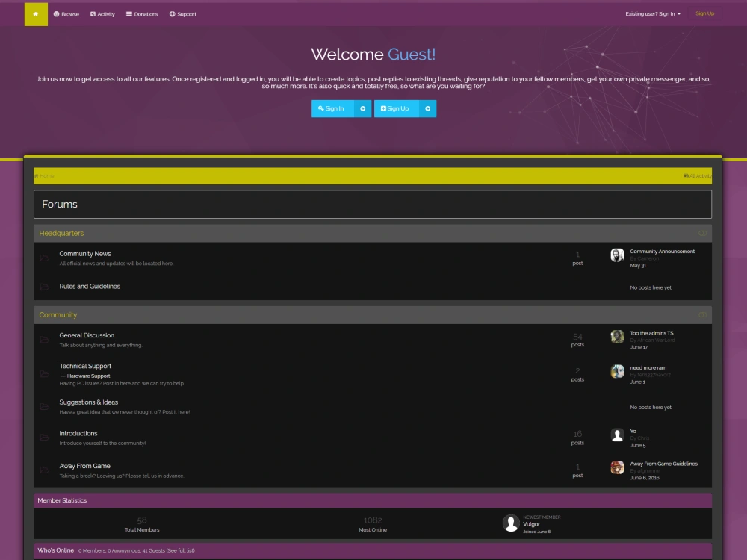
Task: Click the Who's Online heading
Action: point(56,550)
